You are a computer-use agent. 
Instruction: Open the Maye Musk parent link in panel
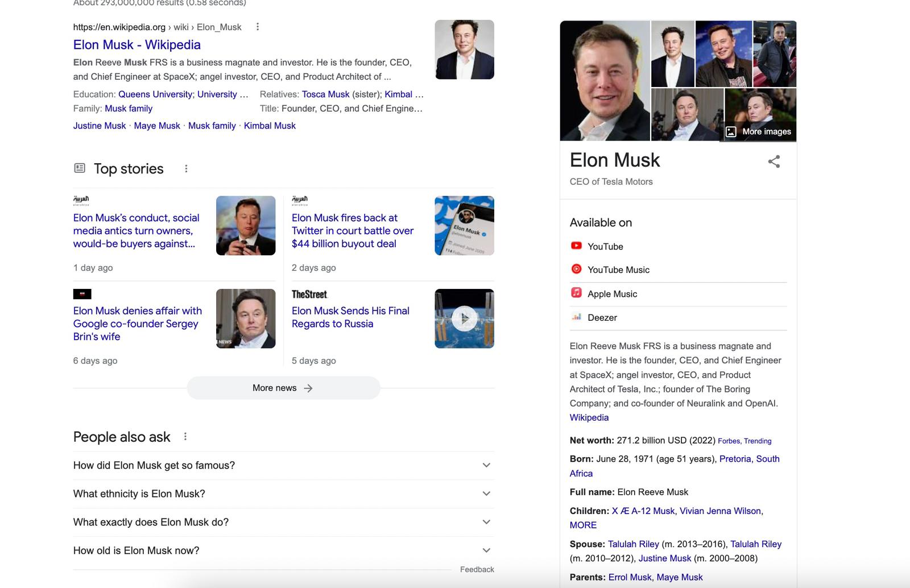click(x=680, y=577)
